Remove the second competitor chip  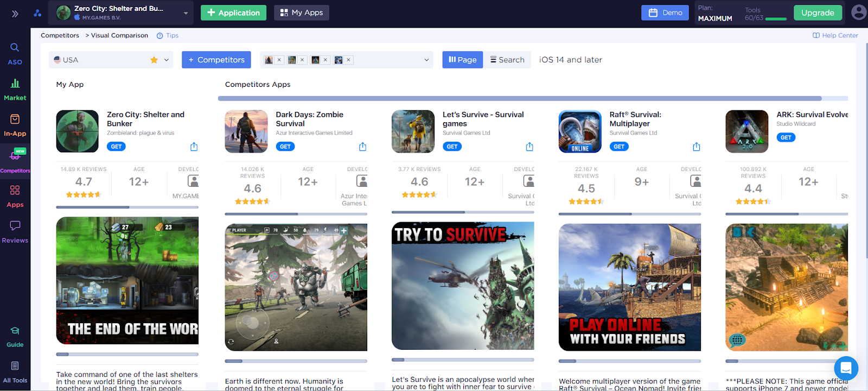(302, 60)
